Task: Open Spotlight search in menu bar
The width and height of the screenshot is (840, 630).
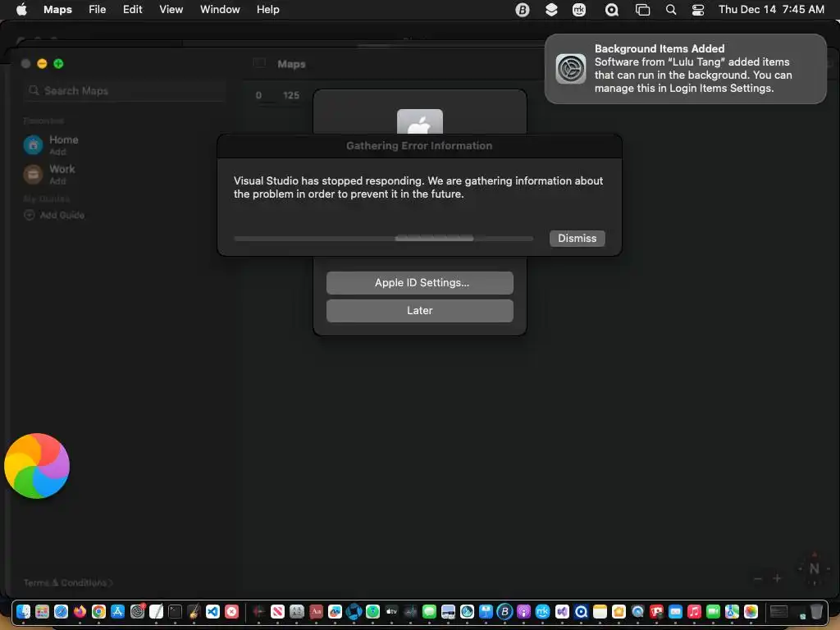Action: pos(671,10)
